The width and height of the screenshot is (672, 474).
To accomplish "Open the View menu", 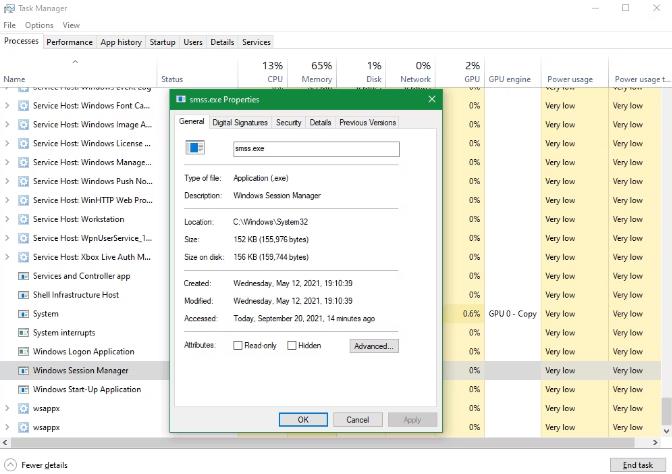I will pyautogui.click(x=71, y=25).
